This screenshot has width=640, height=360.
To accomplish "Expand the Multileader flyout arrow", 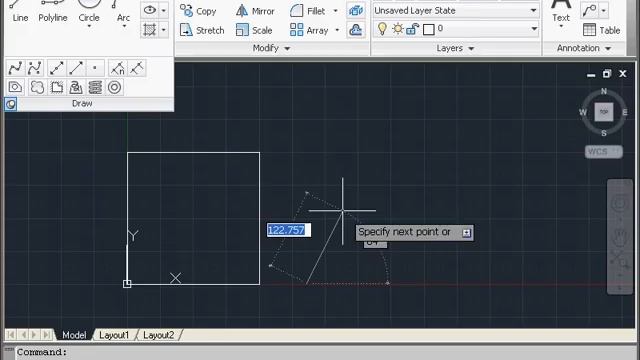I will pyautogui.click(x=603, y=11).
